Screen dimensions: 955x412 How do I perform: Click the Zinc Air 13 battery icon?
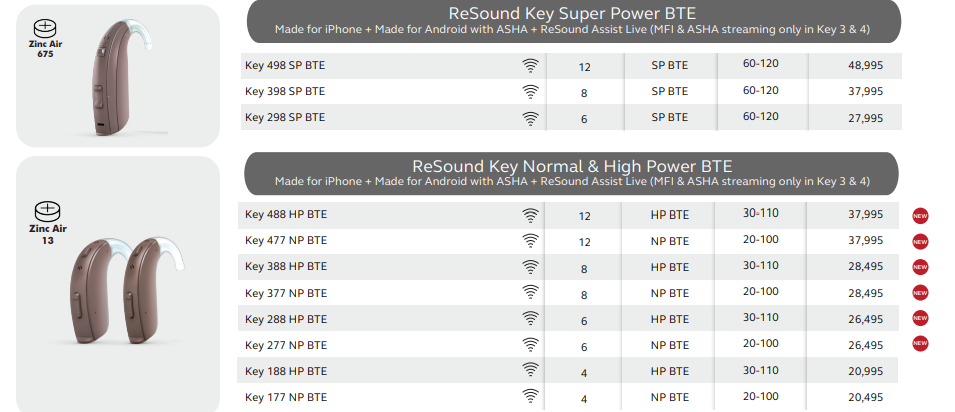(48, 212)
